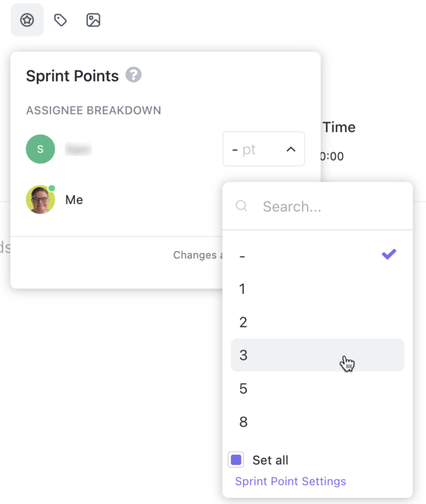The image size is (426, 504).
Task: Click the online status dot on Me avatar
Action: coord(52,188)
